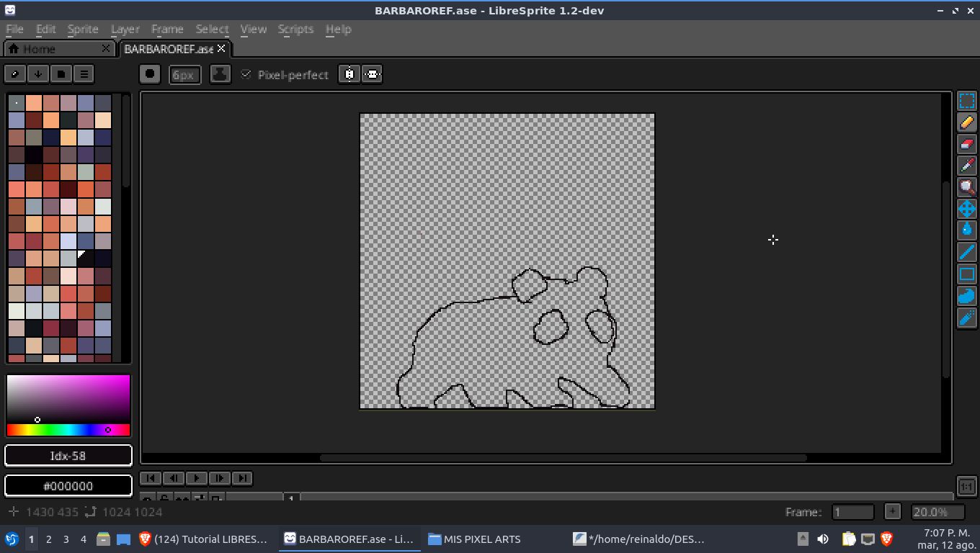Select the Move tool
Viewport: 980px width, 553px height.
pos(966,209)
